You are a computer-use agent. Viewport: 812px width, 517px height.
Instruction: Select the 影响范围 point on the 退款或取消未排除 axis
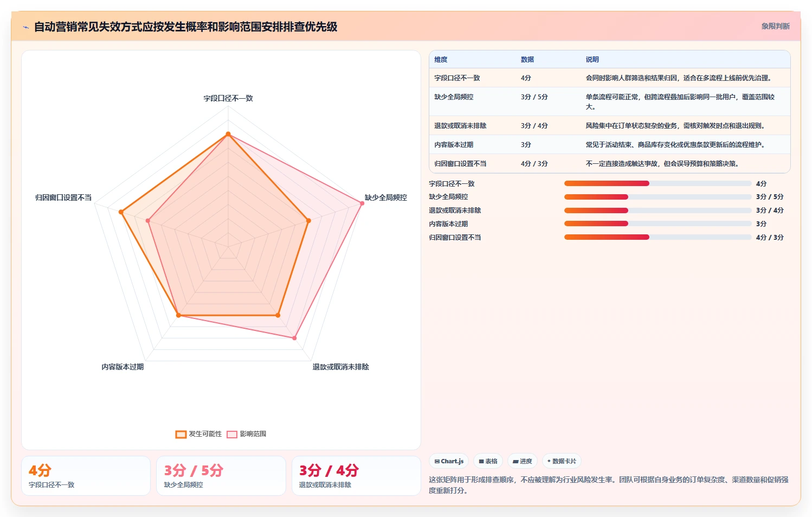point(294,338)
